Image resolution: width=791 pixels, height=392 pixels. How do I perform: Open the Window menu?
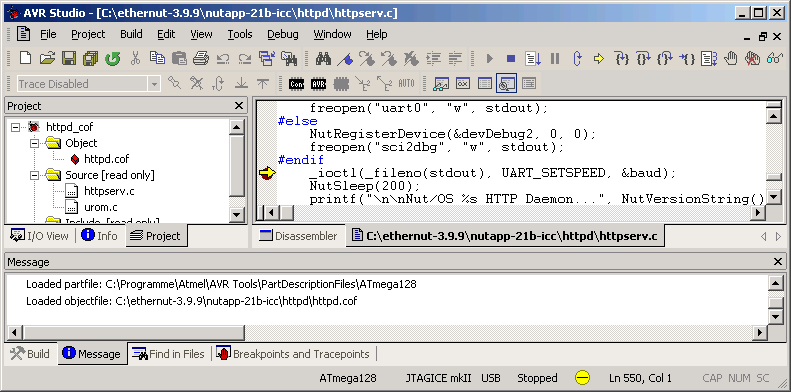click(x=332, y=34)
